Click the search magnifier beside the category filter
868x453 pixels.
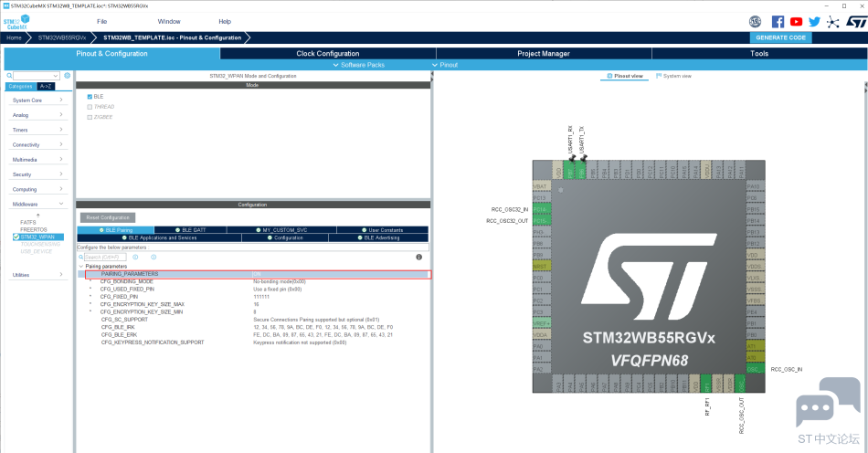(x=9, y=75)
